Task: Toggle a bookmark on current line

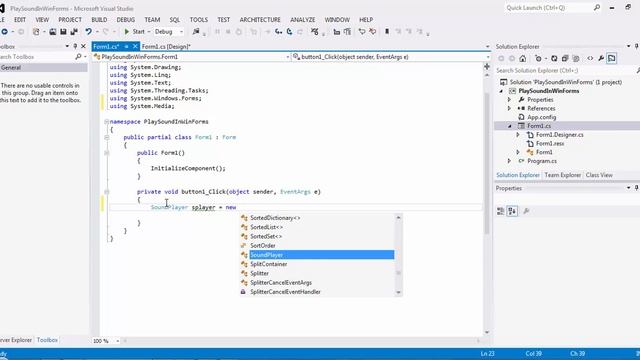Action: pos(387,31)
